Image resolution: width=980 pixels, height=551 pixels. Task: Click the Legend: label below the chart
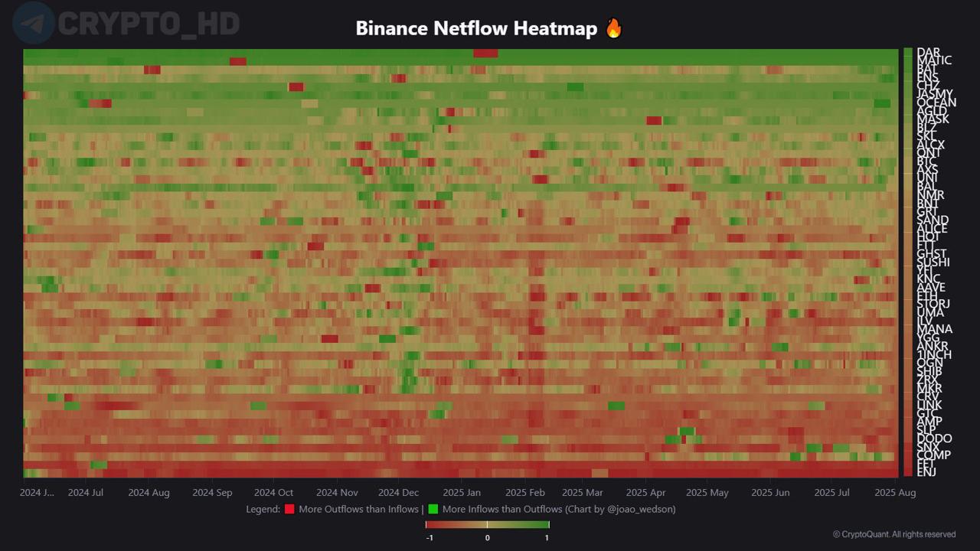pyautogui.click(x=263, y=509)
